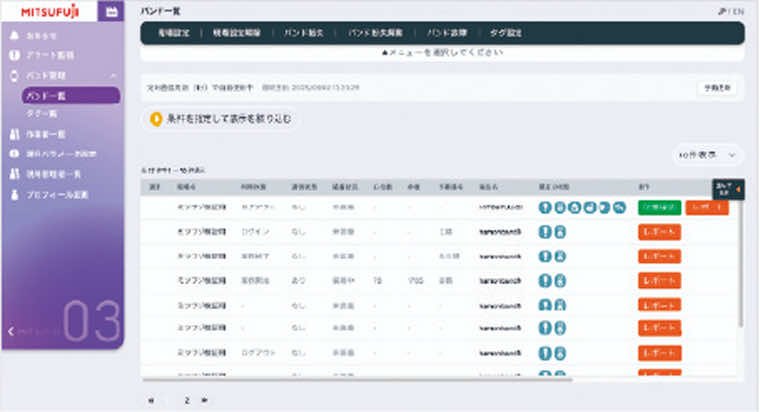Click the factory icon beside MITSUFUJI logo
Viewport: 760px width, 412px height.
(x=111, y=12)
